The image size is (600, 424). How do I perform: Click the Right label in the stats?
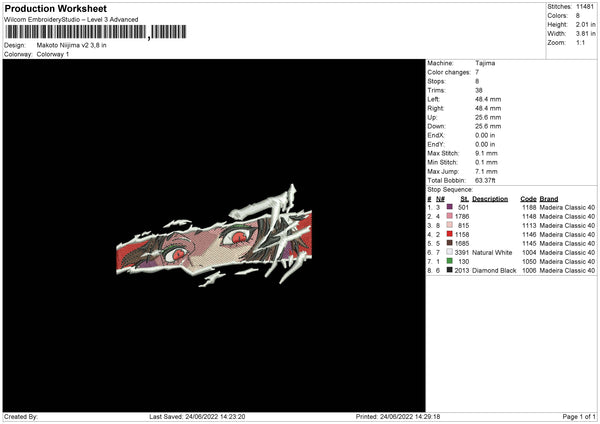435,108
